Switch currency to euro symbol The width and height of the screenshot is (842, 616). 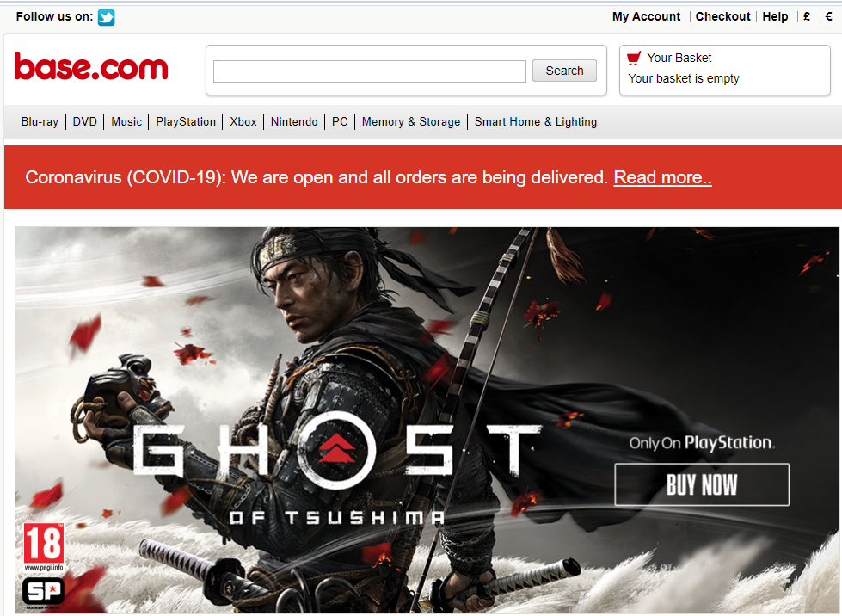click(x=828, y=16)
